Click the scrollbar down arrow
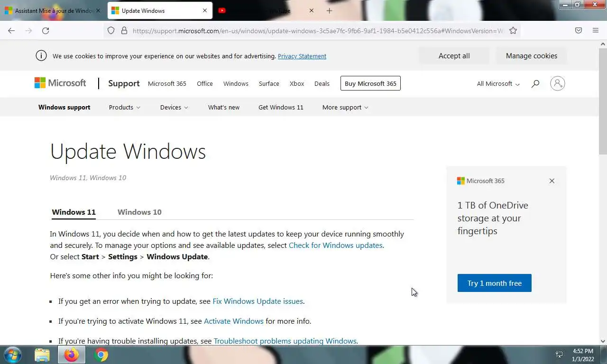The image size is (607, 364). click(603, 341)
